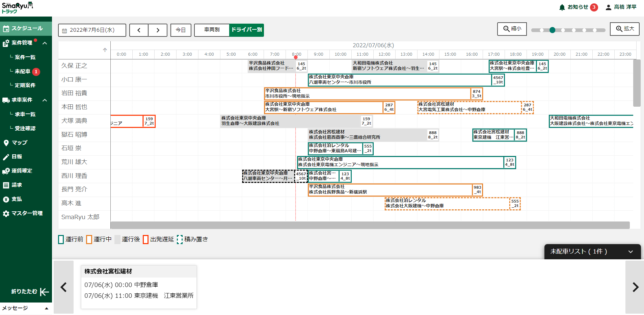Viewport: 644px width, 315px height.
Task: Click the マップ pin icon
Action: tap(6, 143)
